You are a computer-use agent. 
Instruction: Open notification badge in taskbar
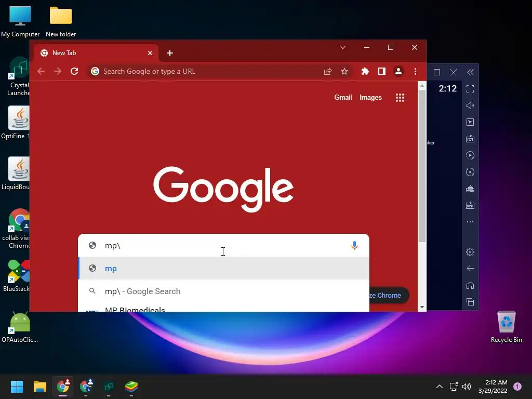[517, 387]
